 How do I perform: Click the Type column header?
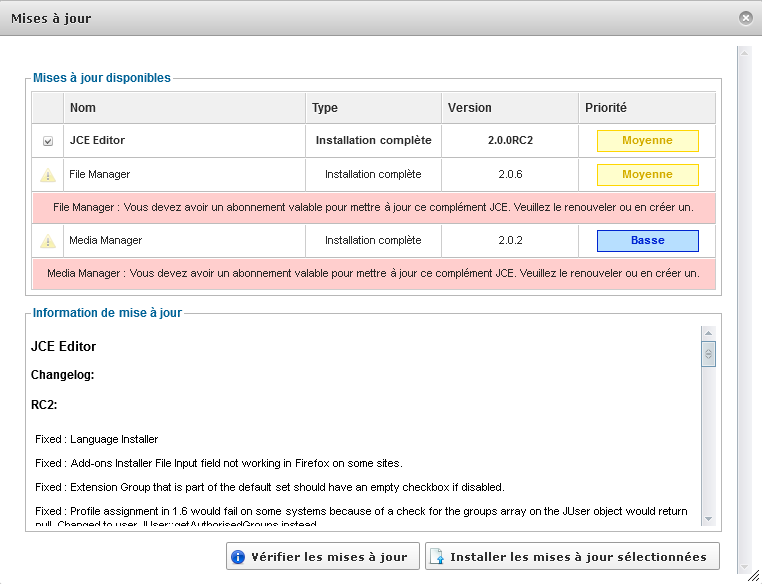coord(325,108)
